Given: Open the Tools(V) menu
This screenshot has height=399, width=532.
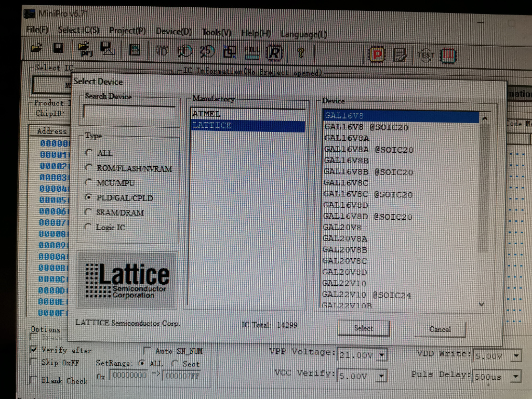Looking at the screenshot, I should pos(217,32).
